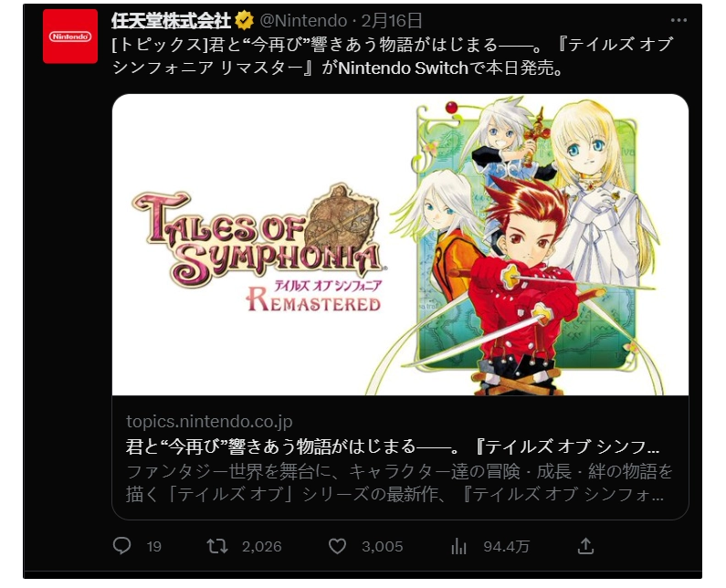Click the share upload arrow icon
The width and height of the screenshot is (726, 588).
pos(585,546)
